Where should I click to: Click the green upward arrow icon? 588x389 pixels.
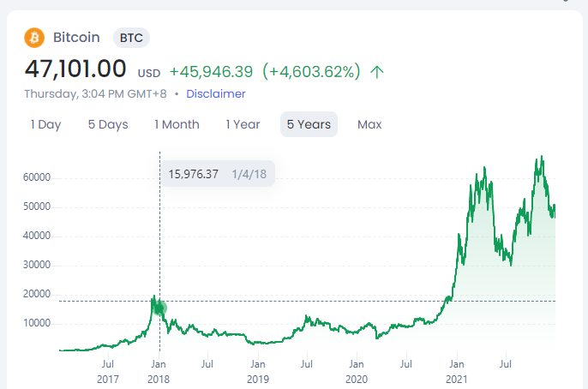click(x=377, y=72)
